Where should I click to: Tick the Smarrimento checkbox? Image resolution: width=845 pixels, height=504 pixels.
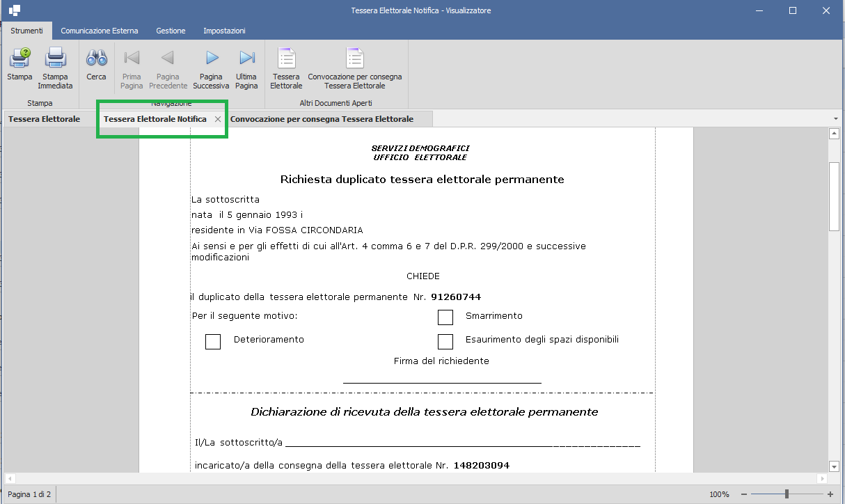coord(445,317)
